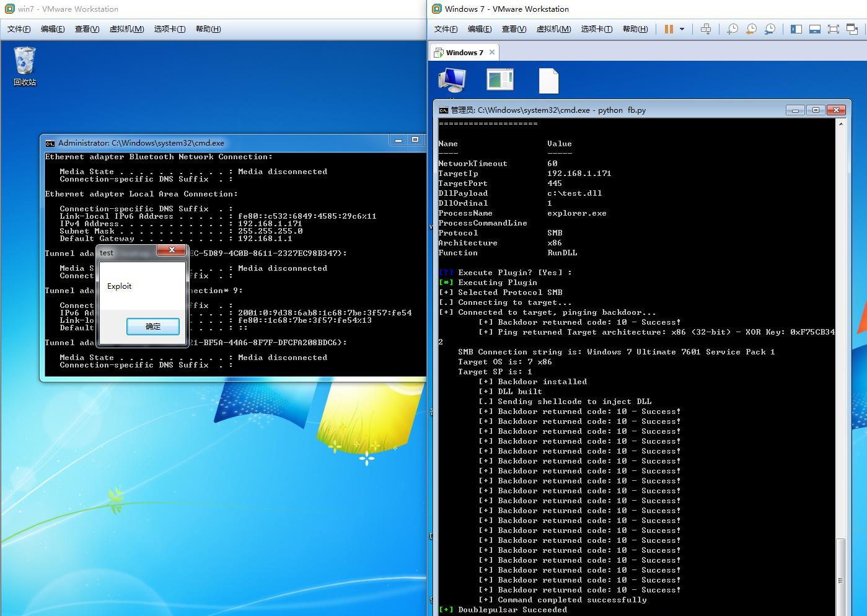This screenshot has width=867, height=616.
Task: Click VMware icon in win7 title bar
Action: (9, 9)
